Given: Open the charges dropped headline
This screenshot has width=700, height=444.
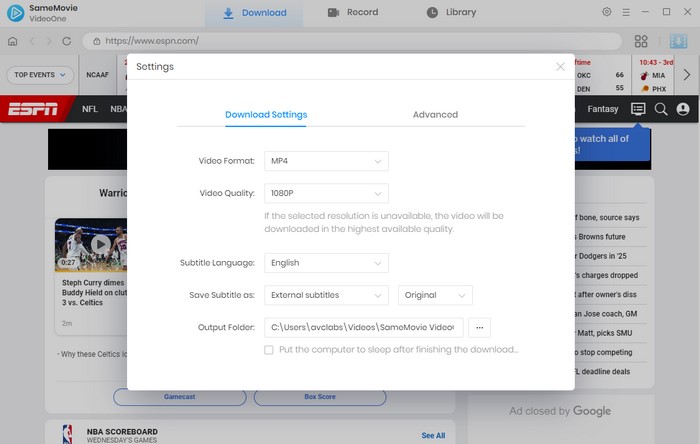Looking at the screenshot, I should pos(607,275).
